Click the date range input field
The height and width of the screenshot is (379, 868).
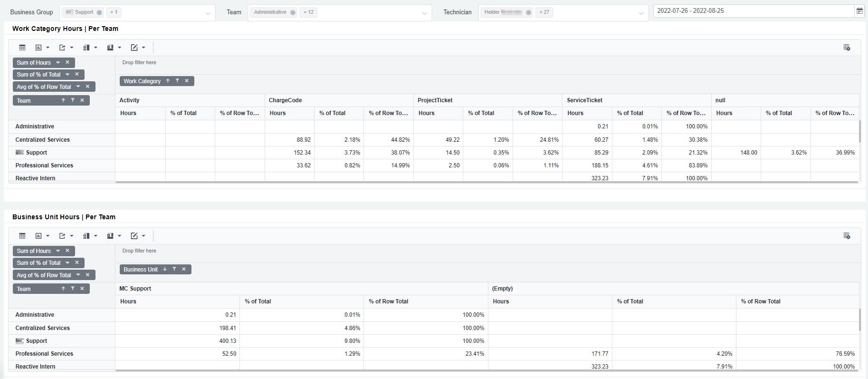[754, 10]
